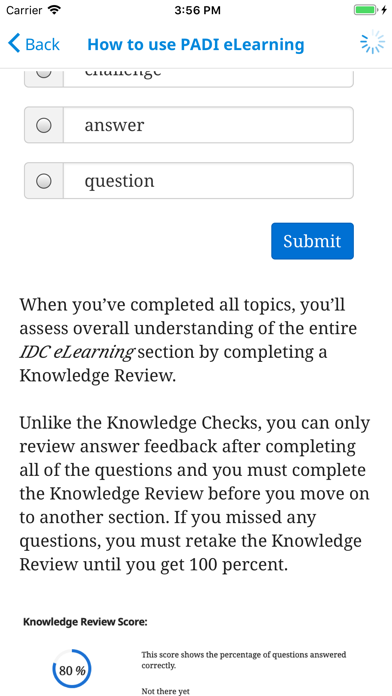Choose the 'answer' option text row
Viewport: 392px width, 696px height.
(189, 125)
